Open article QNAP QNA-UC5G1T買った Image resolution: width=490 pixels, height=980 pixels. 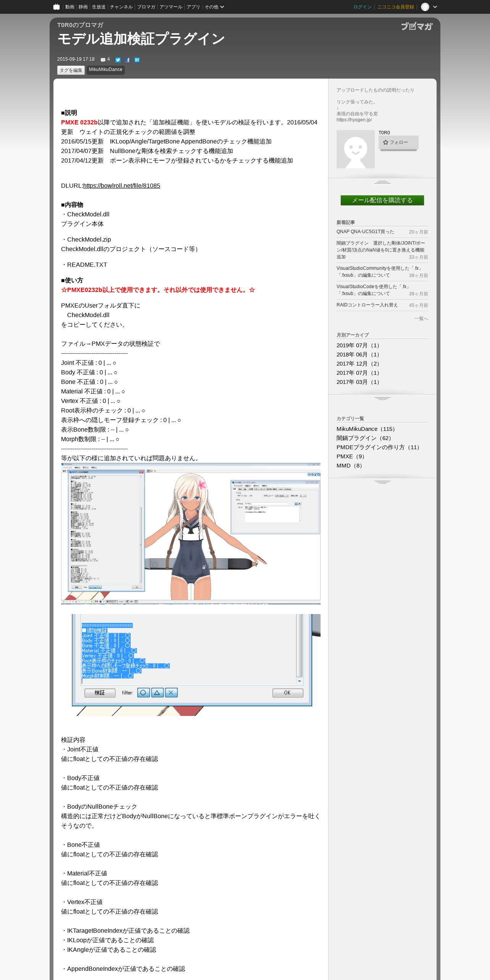[365, 232]
